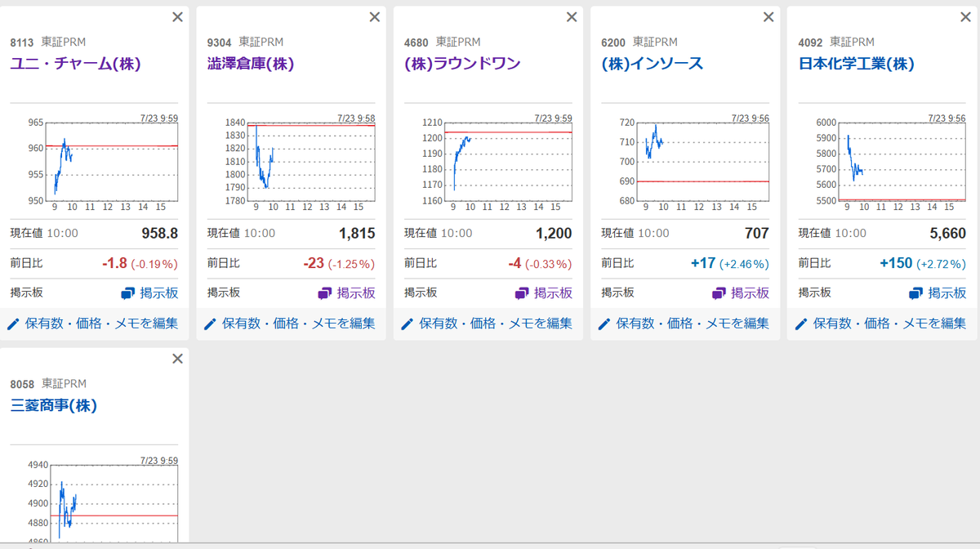Edit holdings memo for インソース
Image resolution: width=980 pixels, height=549 pixels.
coord(684,324)
